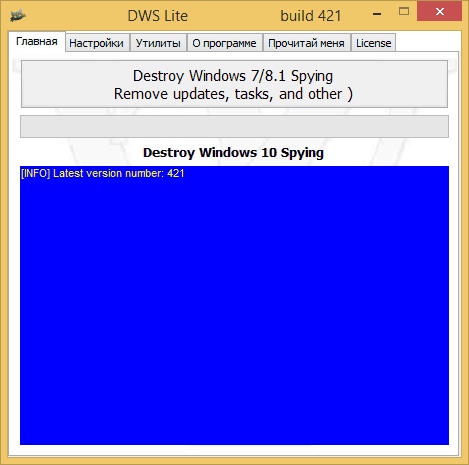Open the Настройки tab
Image resolution: width=469 pixels, height=465 pixels.
coord(97,43)
